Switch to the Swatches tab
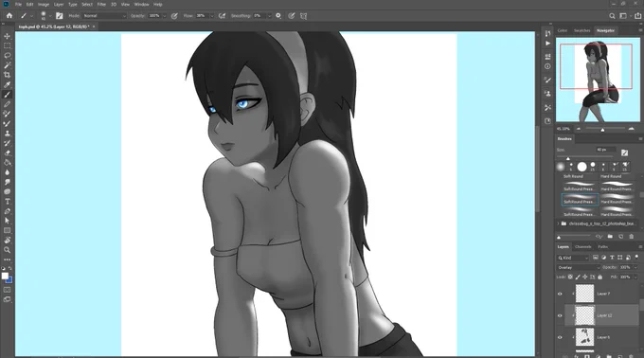The height and width of the screenshot is (358, 644). (581, 30)
